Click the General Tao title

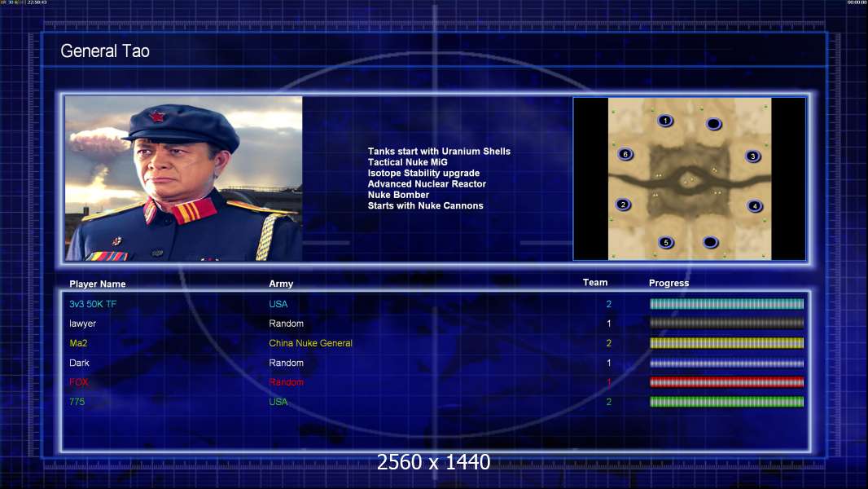tap(105, 51)
